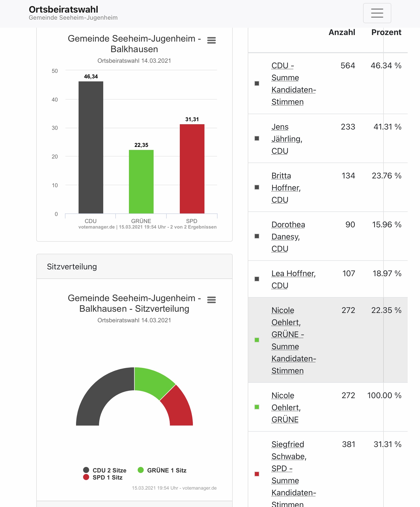Select CDU - Summe Kandidaten-Stimmen row

pos(328,84)
